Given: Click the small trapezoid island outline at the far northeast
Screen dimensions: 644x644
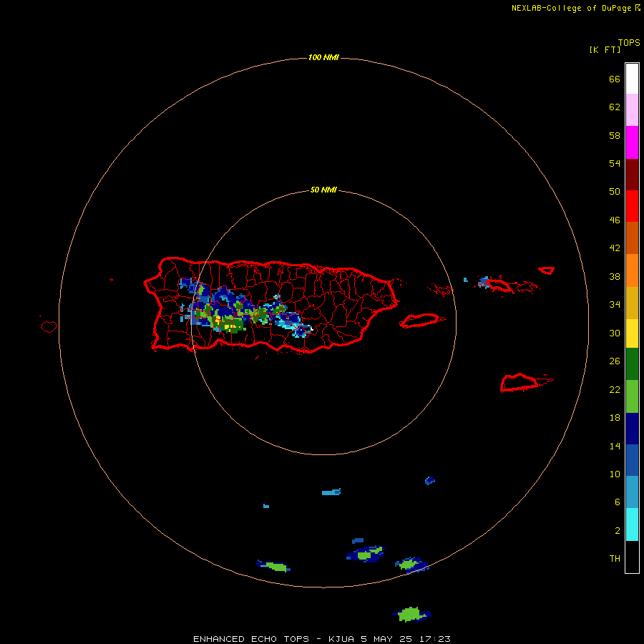Looking at the screenshot, I should click(546, 270).
